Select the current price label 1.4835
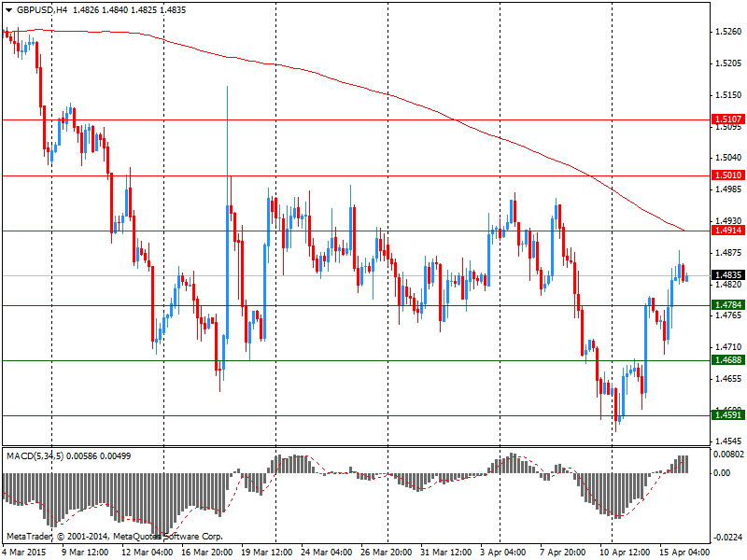The width and height of the screenshot is (747, 560). [727, 275]
